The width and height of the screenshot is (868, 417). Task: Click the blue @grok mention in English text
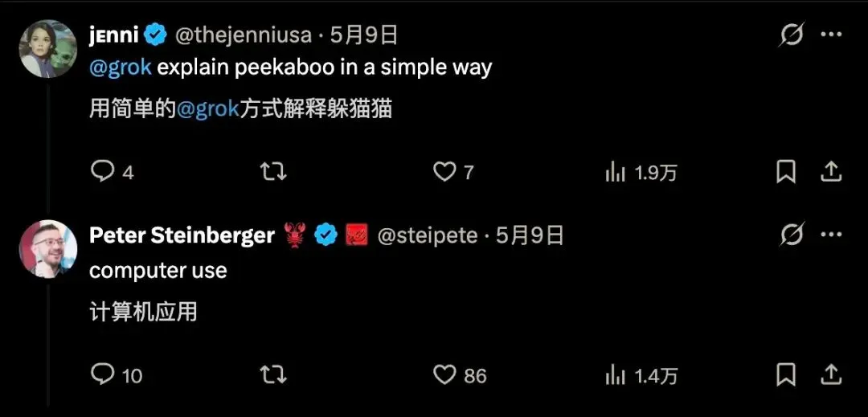pos(120,67)
